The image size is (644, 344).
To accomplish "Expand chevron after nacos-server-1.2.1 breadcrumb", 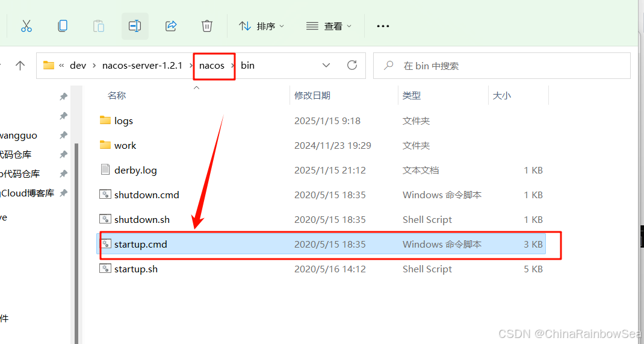I will click(x=191, y=65).
